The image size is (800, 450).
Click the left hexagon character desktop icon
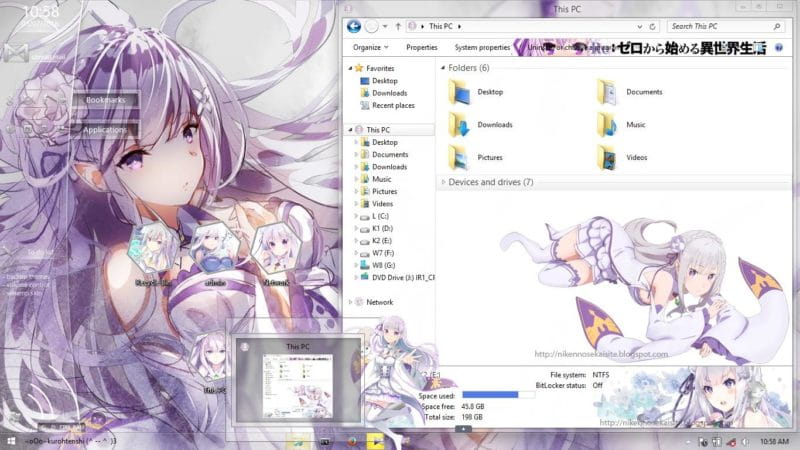(x=153, y=248)
